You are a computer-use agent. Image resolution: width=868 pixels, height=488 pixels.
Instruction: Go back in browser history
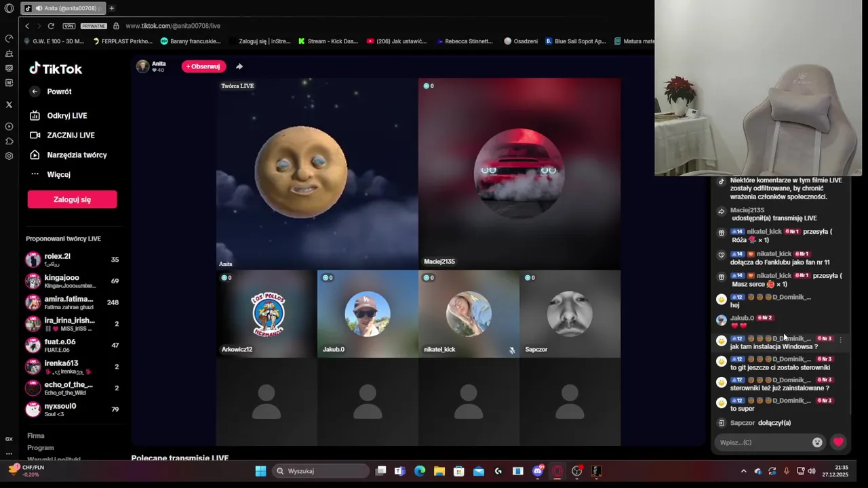point(27,26)
